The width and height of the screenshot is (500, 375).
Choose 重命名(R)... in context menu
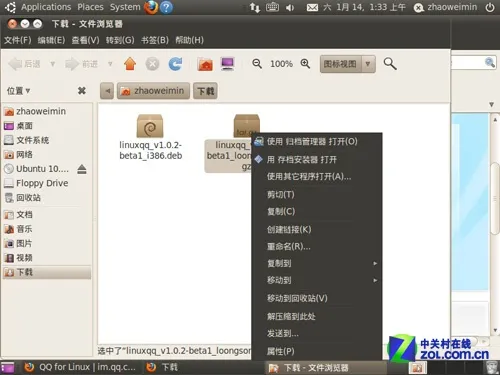point(317,246)
